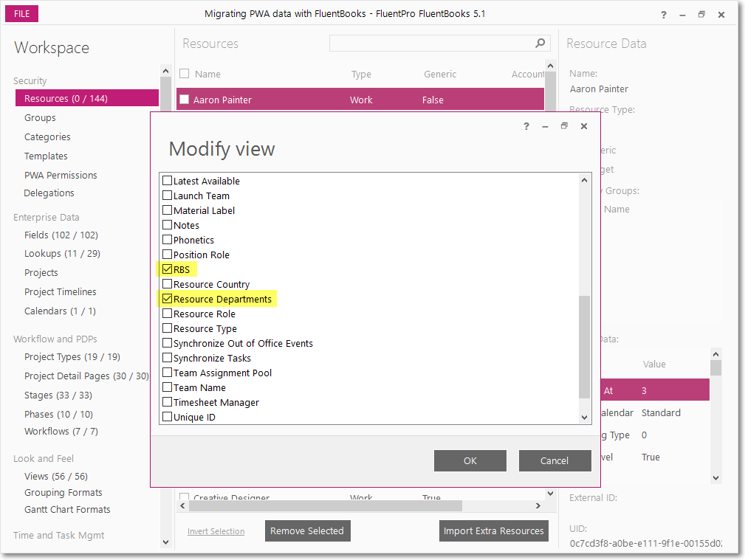Check the Timesheet Manager checkbox

168,402
